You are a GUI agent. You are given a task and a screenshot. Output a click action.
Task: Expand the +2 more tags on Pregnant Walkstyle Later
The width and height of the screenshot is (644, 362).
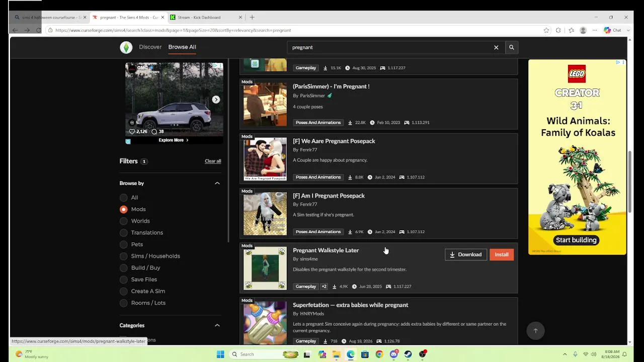(324, 287)
